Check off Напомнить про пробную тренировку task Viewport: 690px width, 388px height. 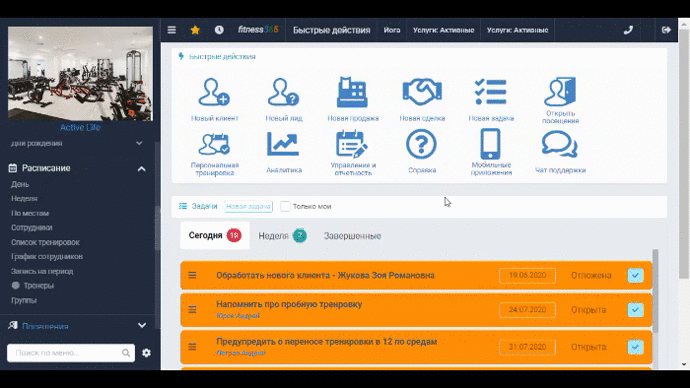pos(635,310)
